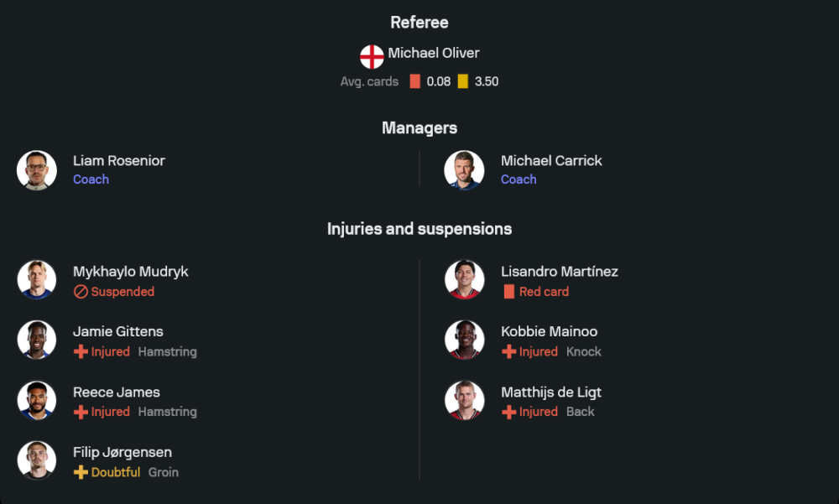Click the injury cross icon under Kobbie Mainoo

[508, 352]
